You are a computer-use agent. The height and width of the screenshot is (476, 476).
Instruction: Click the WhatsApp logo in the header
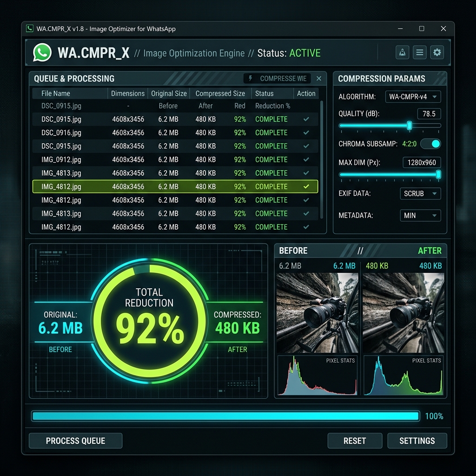coord(42,53)
